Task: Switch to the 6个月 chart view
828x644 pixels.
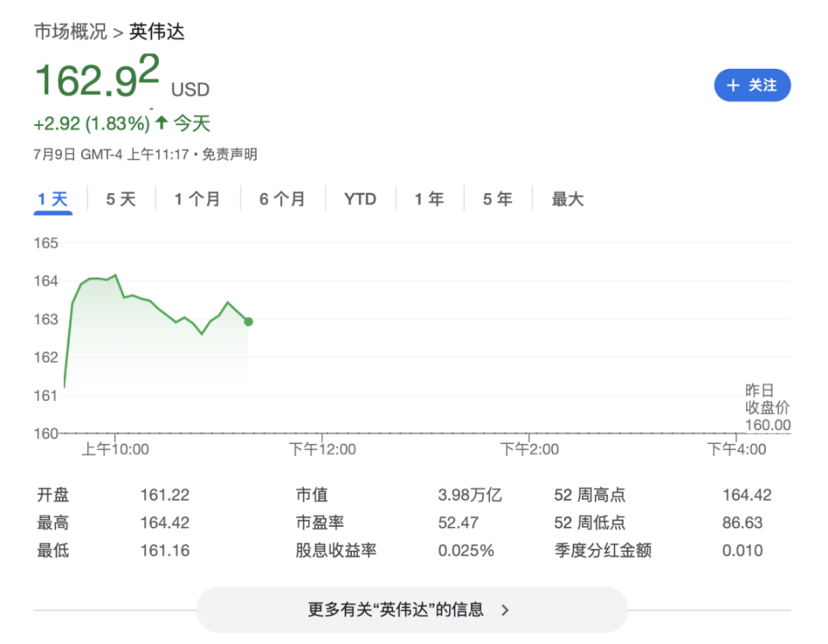Action: [x=282, y=198]
